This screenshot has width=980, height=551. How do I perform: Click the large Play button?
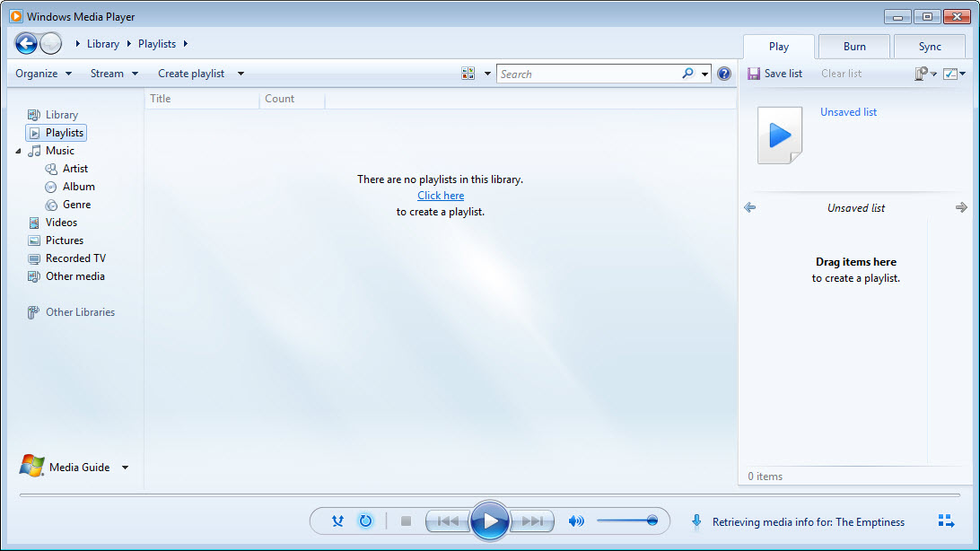tap(490, 520)
